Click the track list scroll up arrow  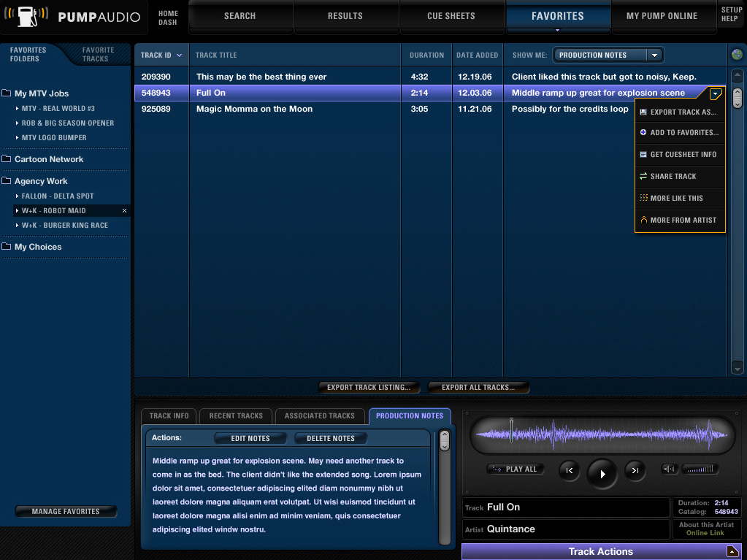tap(737, 75)
